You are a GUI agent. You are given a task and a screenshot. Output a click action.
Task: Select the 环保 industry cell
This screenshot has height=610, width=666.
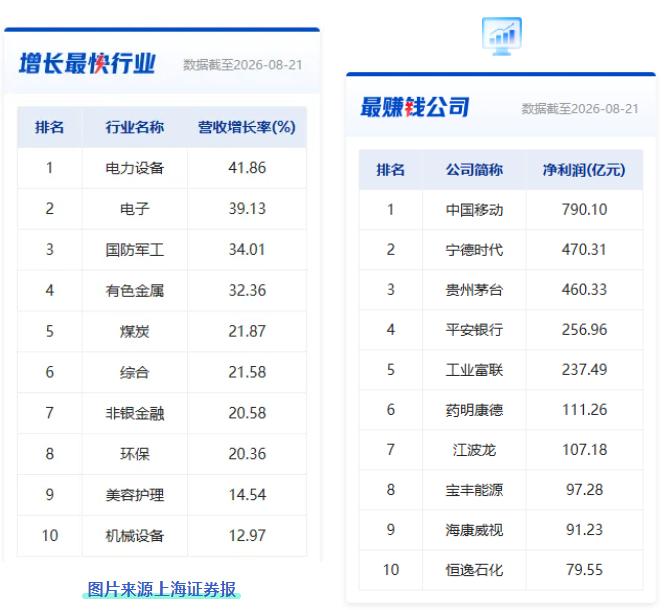(x=135, y=454)
